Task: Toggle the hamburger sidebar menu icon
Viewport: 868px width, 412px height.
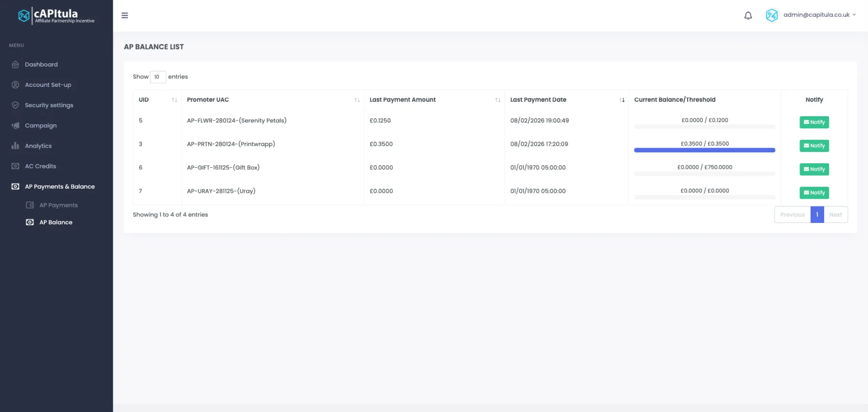Action: click(x=125, y=15)
